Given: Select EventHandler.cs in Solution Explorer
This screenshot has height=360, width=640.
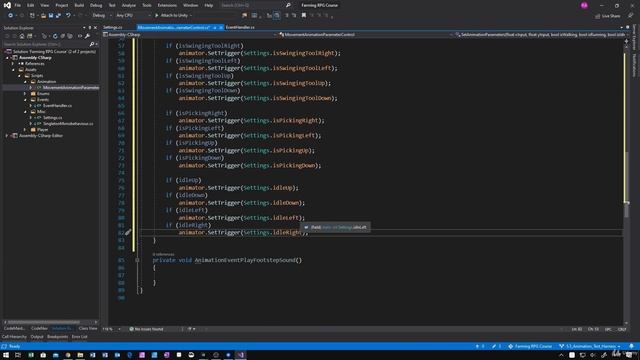Looking at the screenshot, I should click(57, 105).
